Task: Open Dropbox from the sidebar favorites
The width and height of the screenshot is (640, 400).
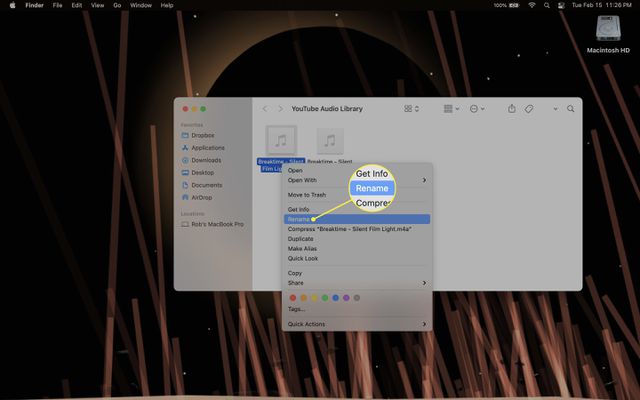Action: [x=203, y=135]
